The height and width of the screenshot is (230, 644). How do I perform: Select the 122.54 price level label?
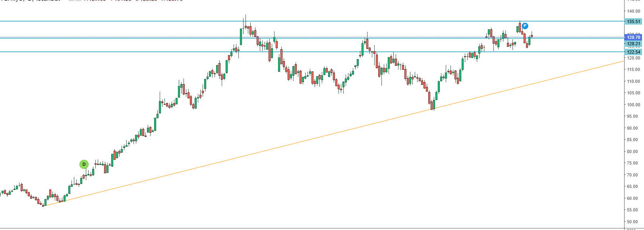tap(633, 52)
